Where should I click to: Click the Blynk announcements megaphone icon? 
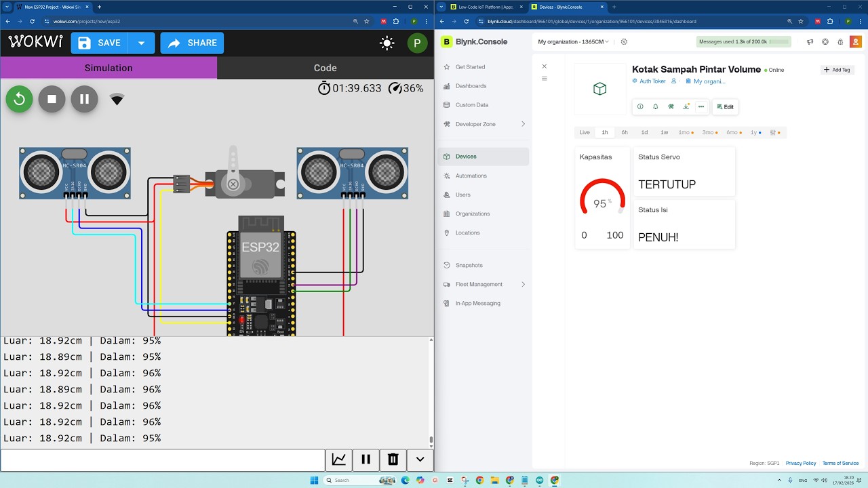810,42
